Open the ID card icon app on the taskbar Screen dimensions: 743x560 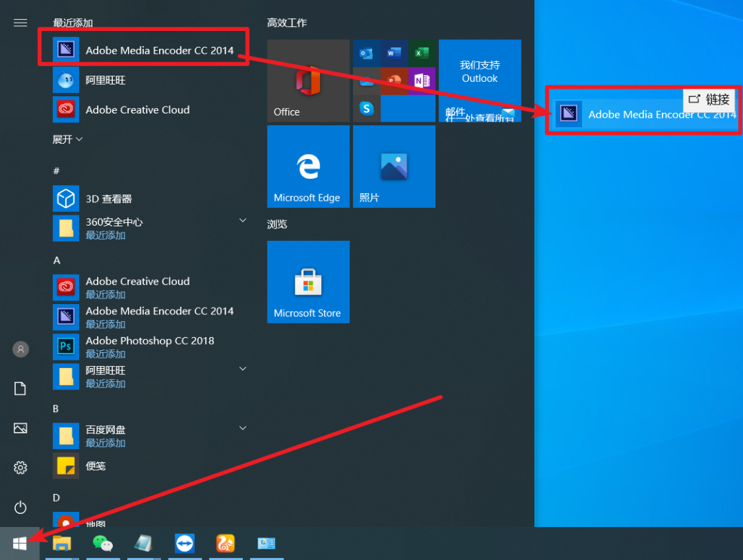pyautogui.click(x=266, y=543)
